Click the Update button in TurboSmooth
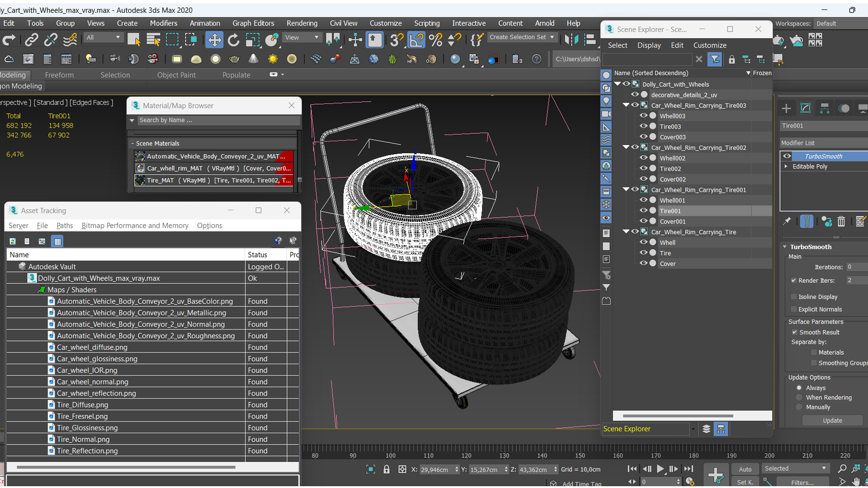The width and height of the screenshot is (868, 488). (832, 420)
